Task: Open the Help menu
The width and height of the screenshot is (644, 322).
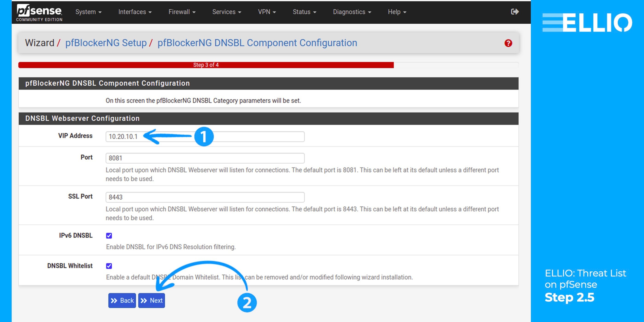Action: click(x=396, y=11)
